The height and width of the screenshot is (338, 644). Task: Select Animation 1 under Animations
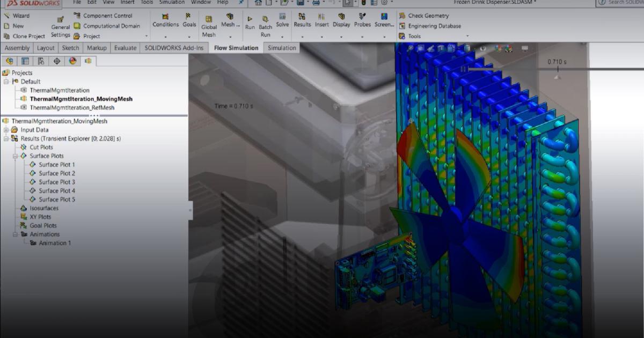[55, 243]
